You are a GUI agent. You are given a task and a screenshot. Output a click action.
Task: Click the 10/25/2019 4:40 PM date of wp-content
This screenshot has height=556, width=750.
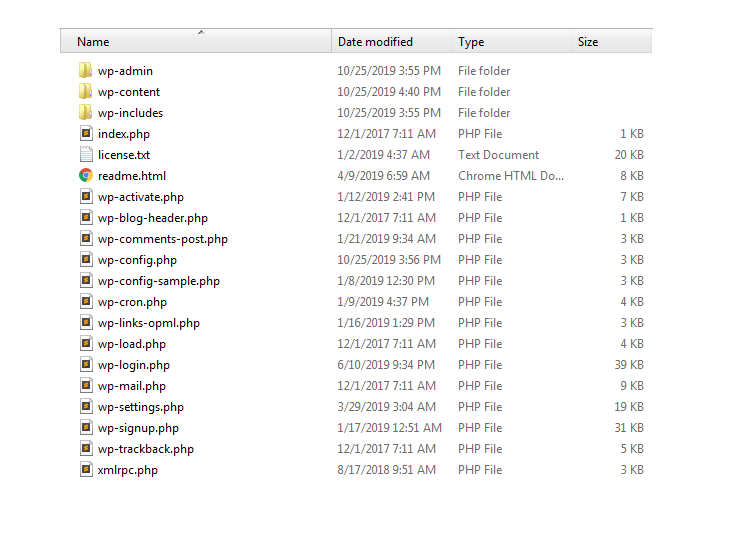389,92
